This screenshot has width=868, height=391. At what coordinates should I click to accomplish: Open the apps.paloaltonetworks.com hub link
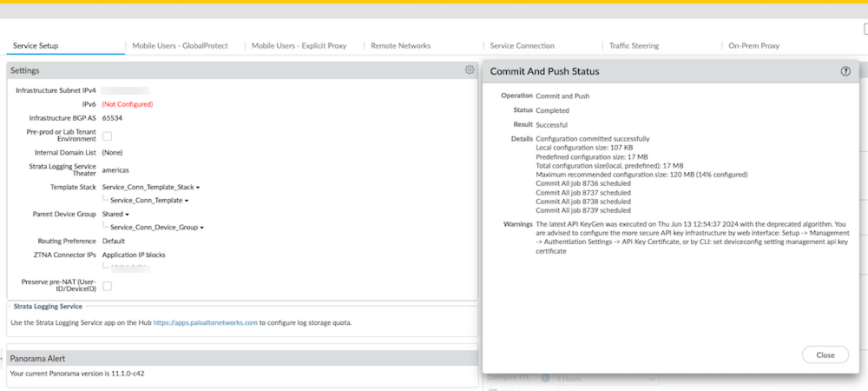[205, 322]
